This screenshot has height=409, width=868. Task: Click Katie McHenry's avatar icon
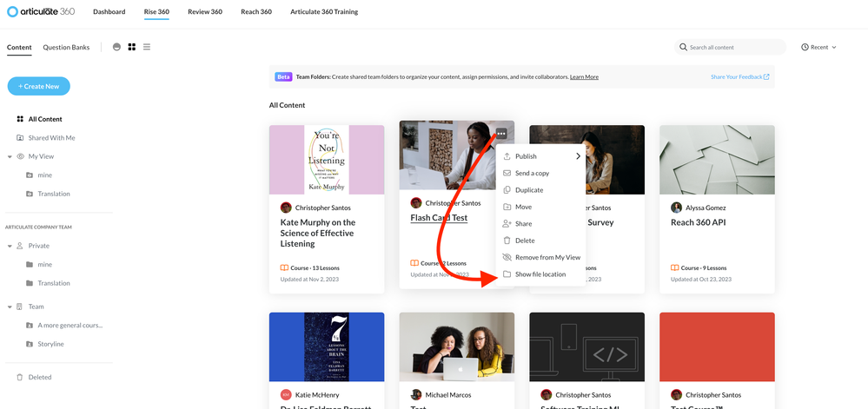coord(286,394)
